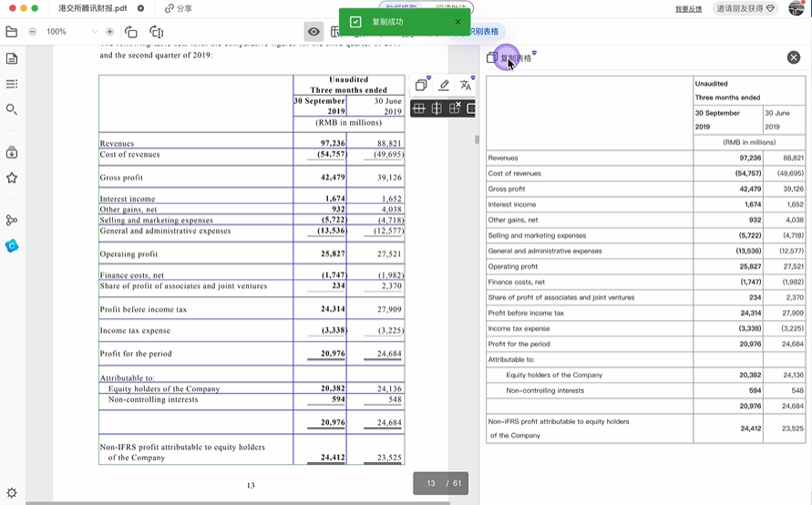Click 'Non-controlling interests' in the PDF page
This screenshot has width=812, height=505.
(153, 399)
